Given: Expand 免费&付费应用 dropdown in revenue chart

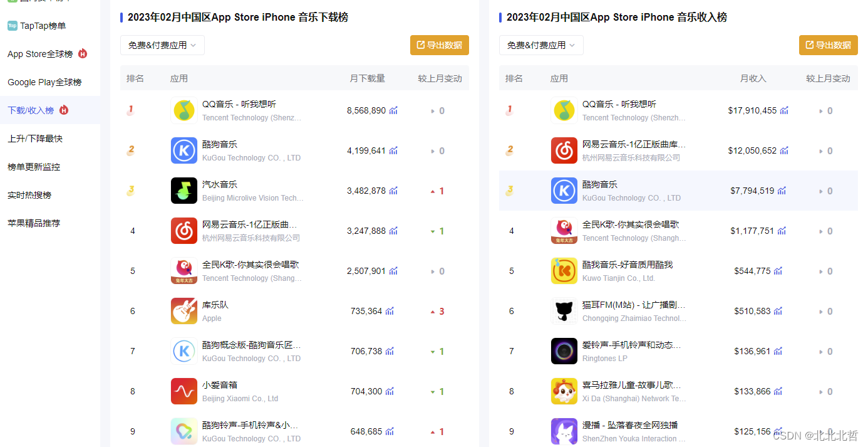Looking at the screenshot, I should [x=541, y=45].
